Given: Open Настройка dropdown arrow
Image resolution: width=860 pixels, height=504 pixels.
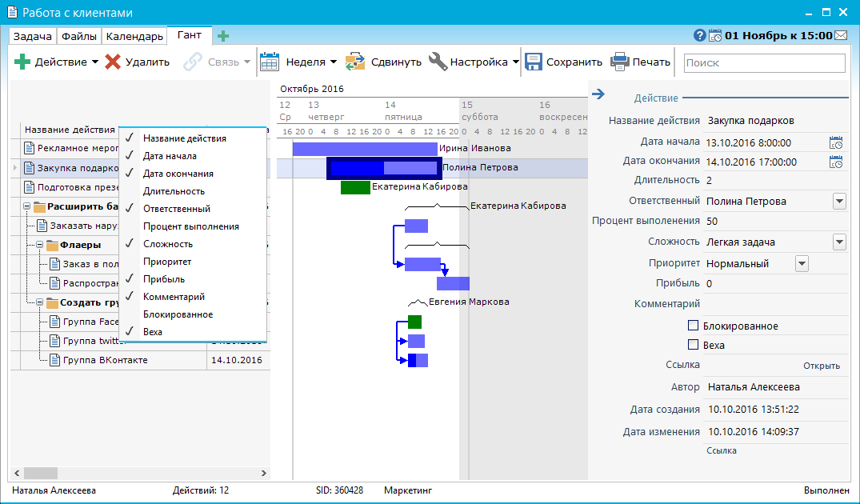Looking at the screenshot, I should [515, 62].
